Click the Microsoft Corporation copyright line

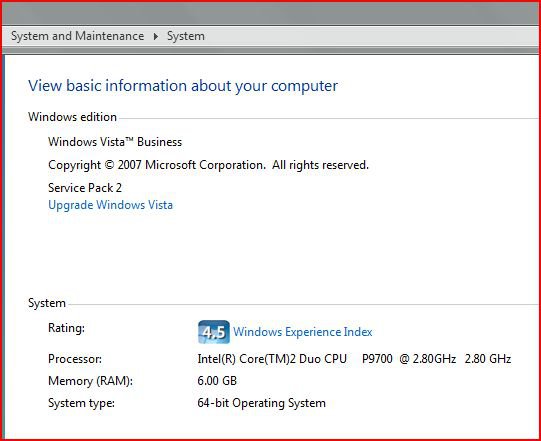(208, 165)
